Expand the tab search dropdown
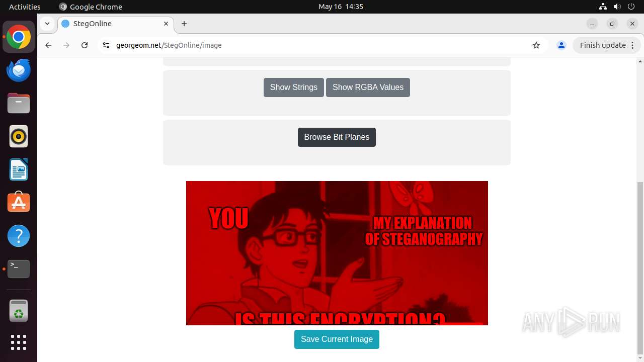The width and height of the screenshot is (644, 362). coord(47,24)
